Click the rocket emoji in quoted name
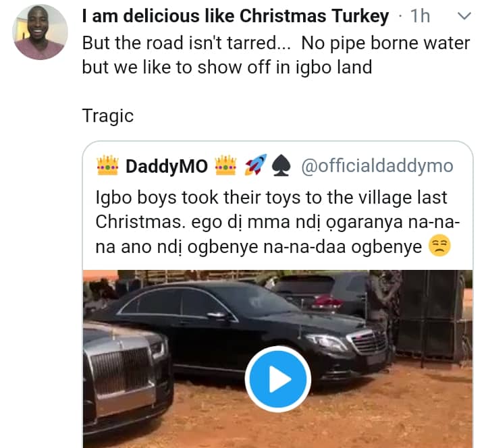 [x=255, y=165]
